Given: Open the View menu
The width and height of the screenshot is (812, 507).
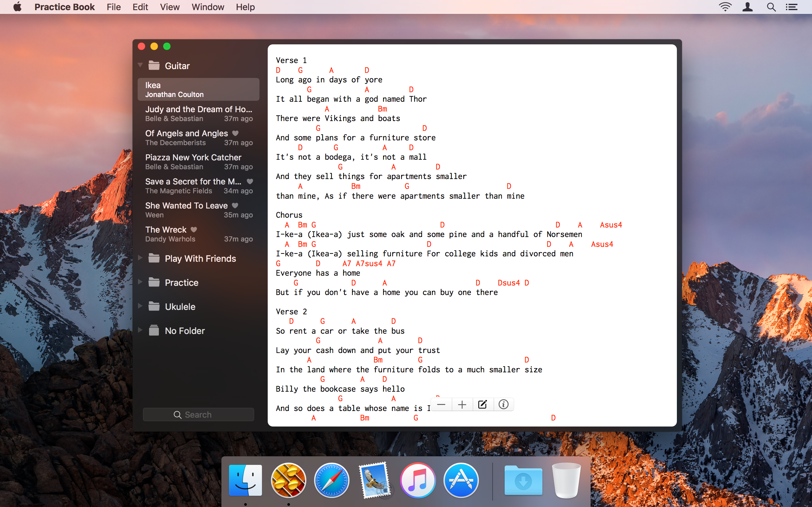Looking at the screenshot, I should tap(169, 7).
